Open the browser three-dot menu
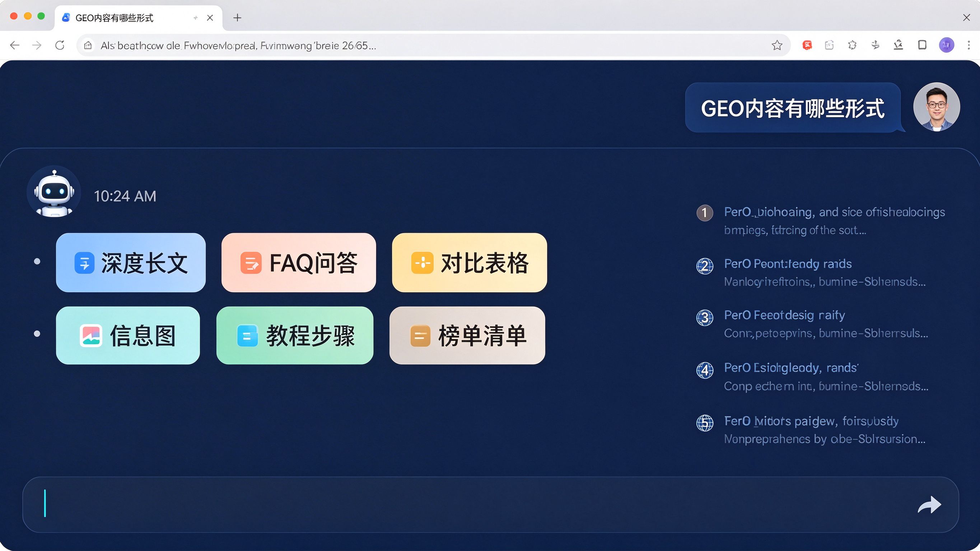980x551 pixels. point(969,45)
